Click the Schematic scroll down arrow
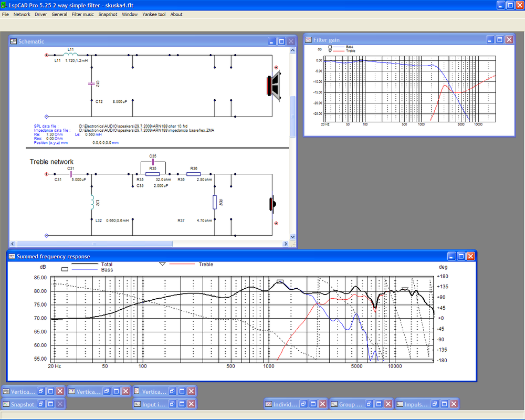 pos(292,237)
